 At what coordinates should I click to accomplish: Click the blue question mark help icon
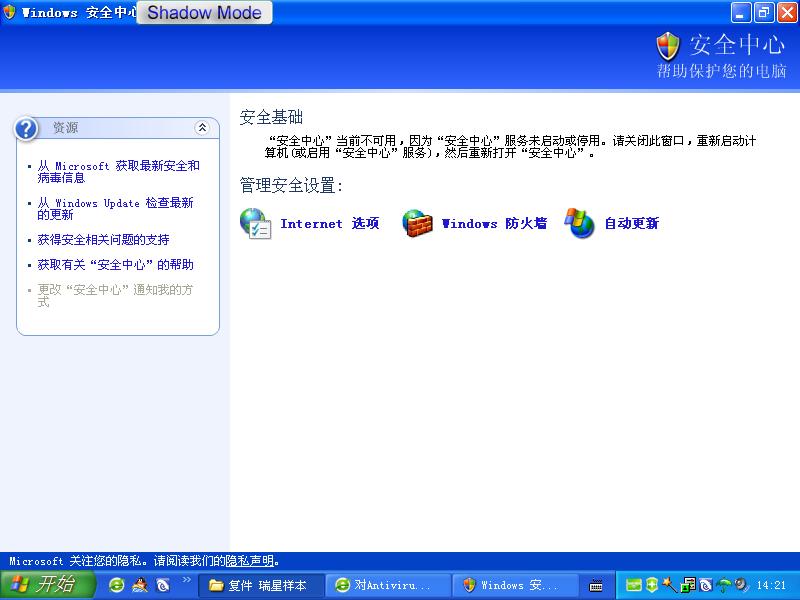point(26,129)
